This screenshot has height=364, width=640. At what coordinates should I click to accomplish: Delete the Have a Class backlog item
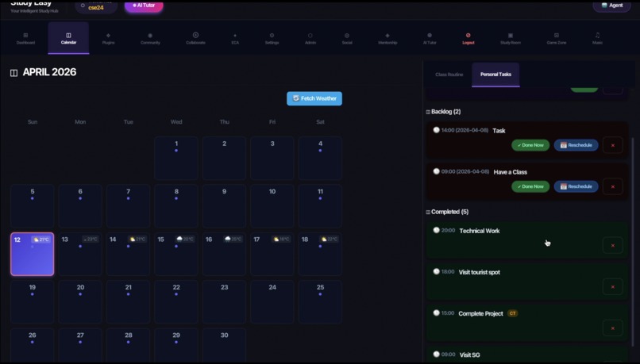(613, 186)
